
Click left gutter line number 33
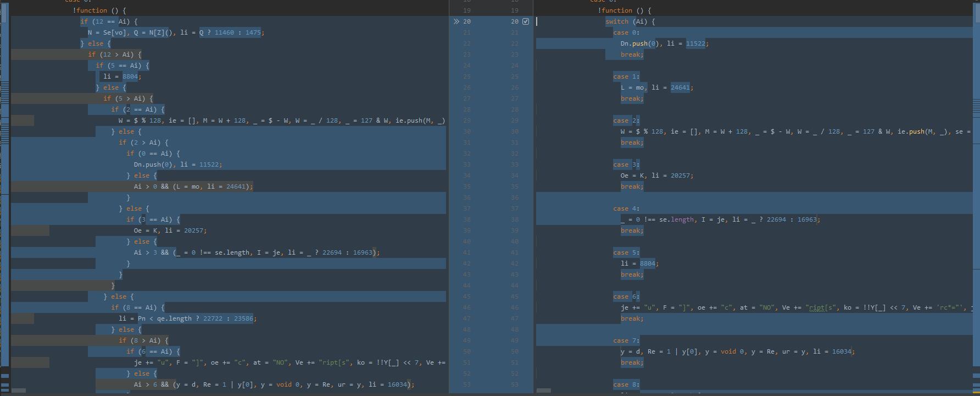pyautogui.click(x=467, y=164)
